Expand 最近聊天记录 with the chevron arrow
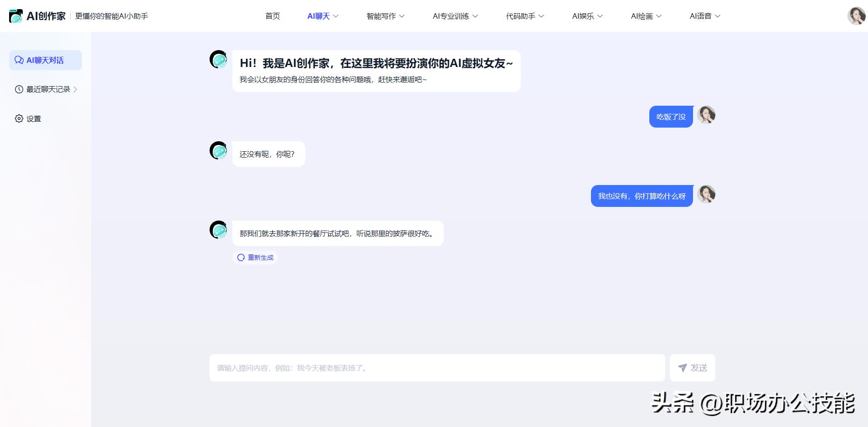This screenshot has height=427, width=868. tap(75, 89)
